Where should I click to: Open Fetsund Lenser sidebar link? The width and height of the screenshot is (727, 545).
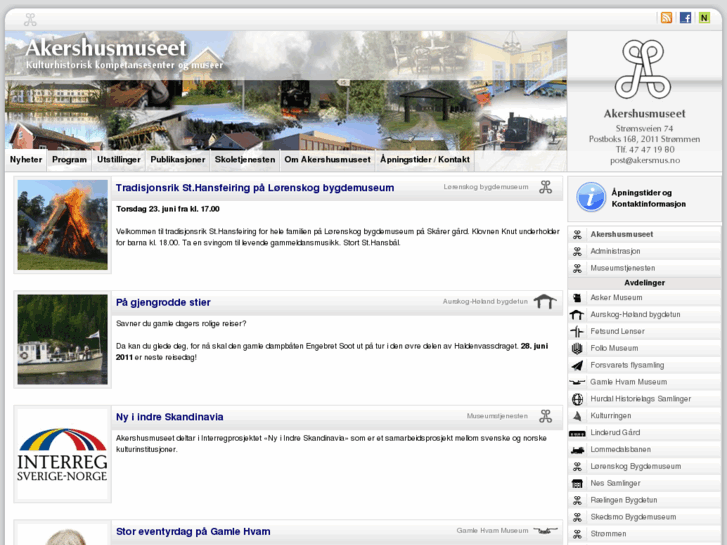(x=618, y=332)
